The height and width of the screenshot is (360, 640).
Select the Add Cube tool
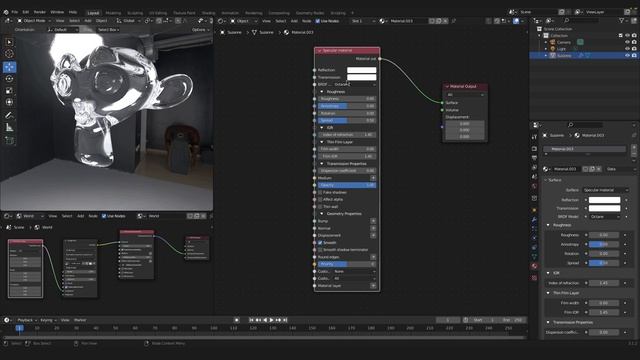(x=9, y=140)
